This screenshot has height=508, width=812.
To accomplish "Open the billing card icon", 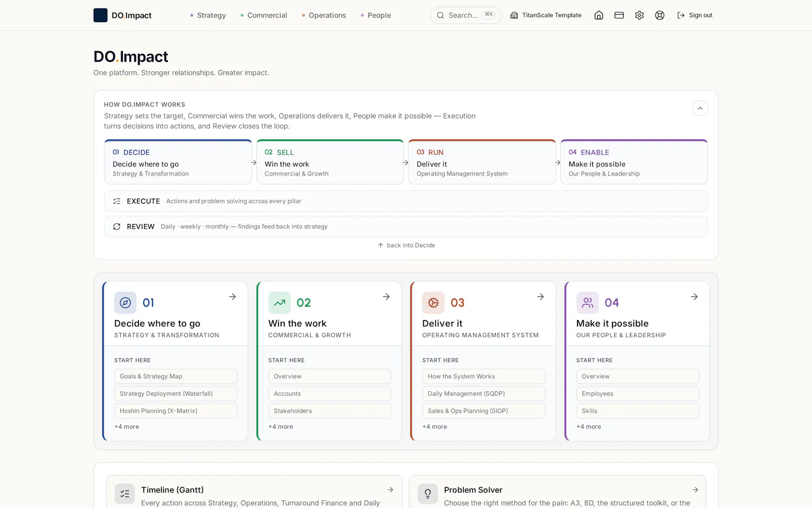I will 619,15.
